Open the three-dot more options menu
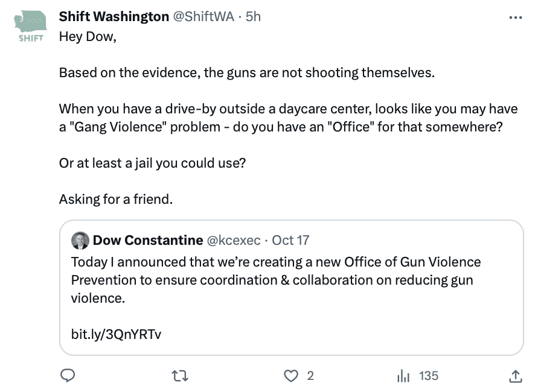 [516, 17]
